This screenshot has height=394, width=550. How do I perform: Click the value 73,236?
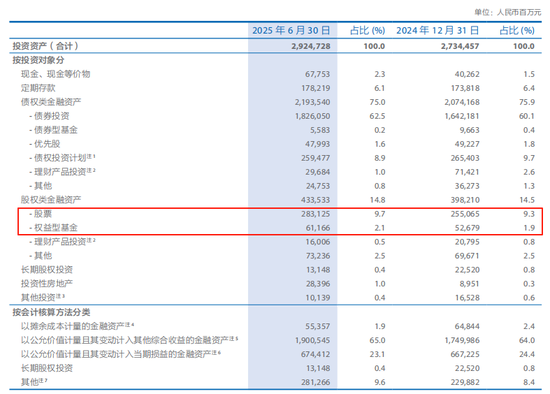coord(318,256)
